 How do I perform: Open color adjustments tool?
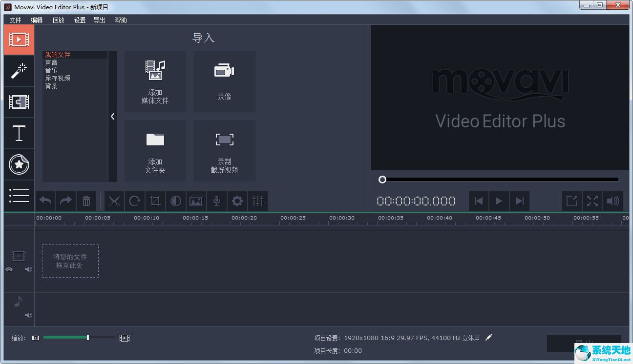pyautogui.click(x=176, y=201)
